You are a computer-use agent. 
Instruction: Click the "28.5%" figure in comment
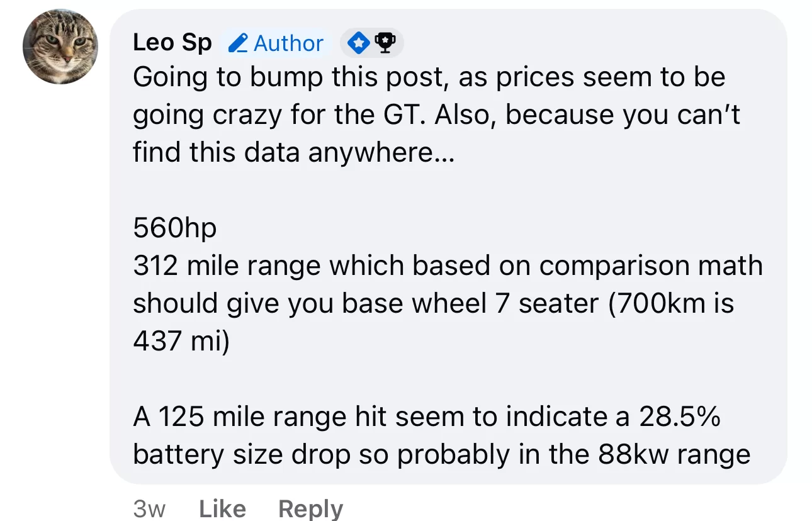tap(680, 417)
